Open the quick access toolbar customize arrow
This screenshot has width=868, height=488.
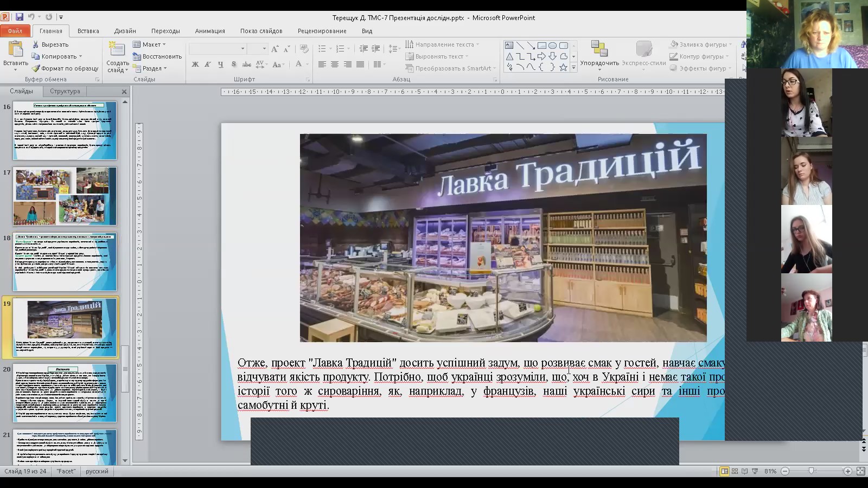point(61,18)
